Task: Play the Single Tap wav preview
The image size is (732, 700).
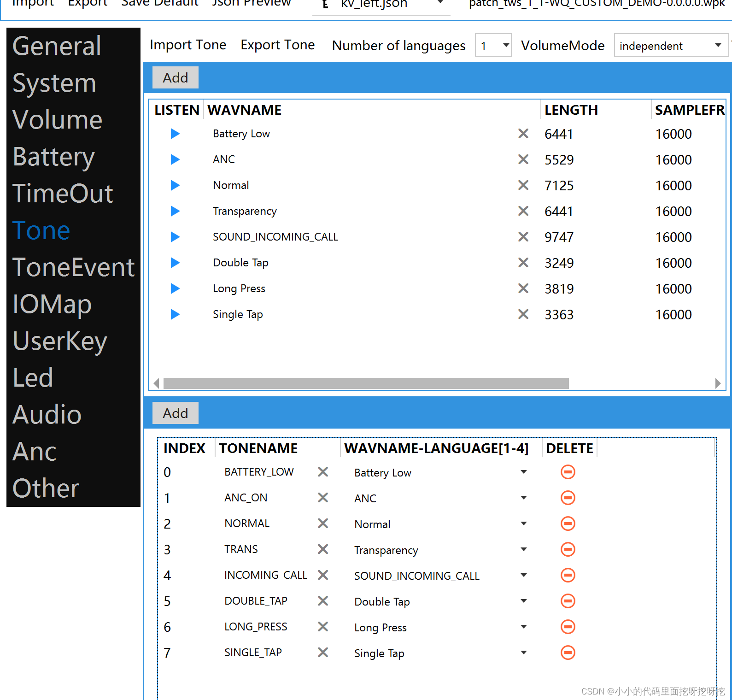Action: click(175, 314)
